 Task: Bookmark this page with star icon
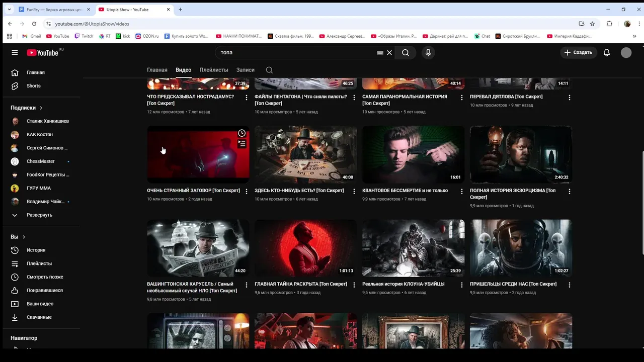(592, 24)
